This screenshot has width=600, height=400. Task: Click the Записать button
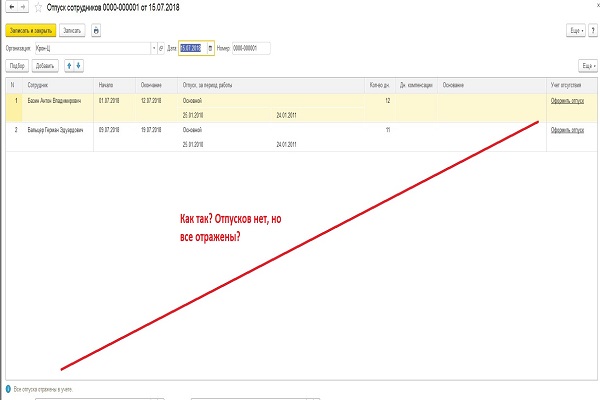pos(71,31)
